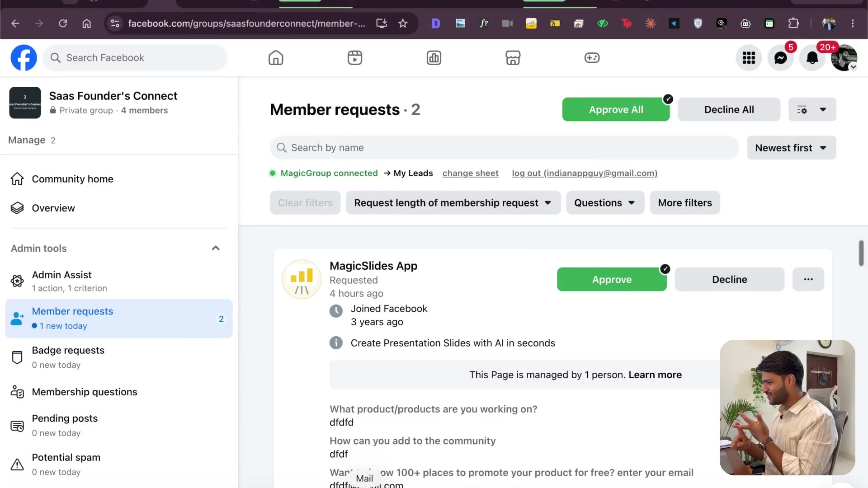
Task: Click the install app icon in address bar
Action: (x=382, y=23)
